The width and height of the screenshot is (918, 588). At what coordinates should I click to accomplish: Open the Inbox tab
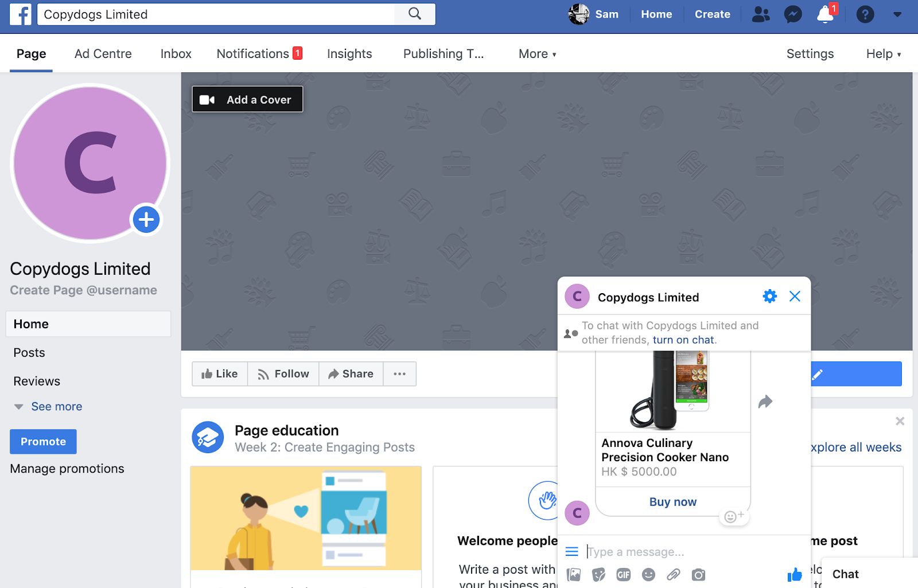point(176,54)
